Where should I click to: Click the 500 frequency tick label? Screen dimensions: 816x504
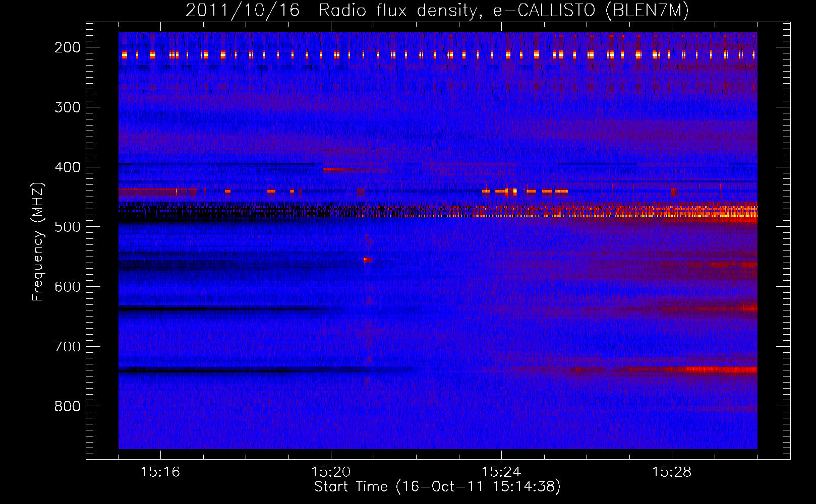(x=68, y=227)
